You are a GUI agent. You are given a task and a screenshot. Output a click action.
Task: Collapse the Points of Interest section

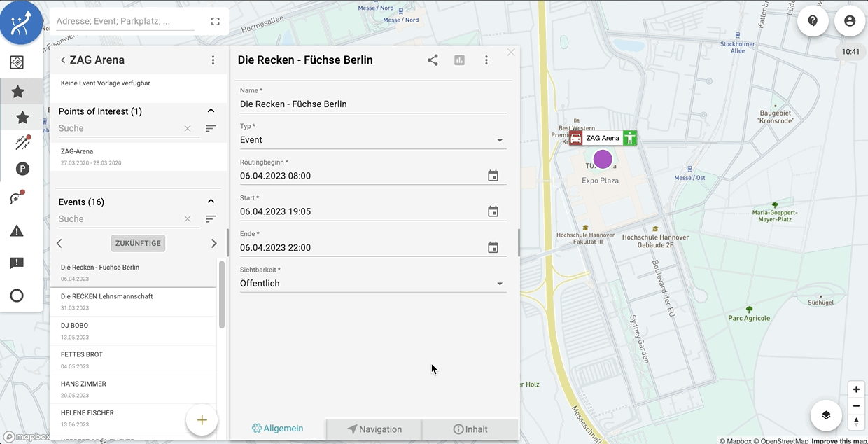211,111
